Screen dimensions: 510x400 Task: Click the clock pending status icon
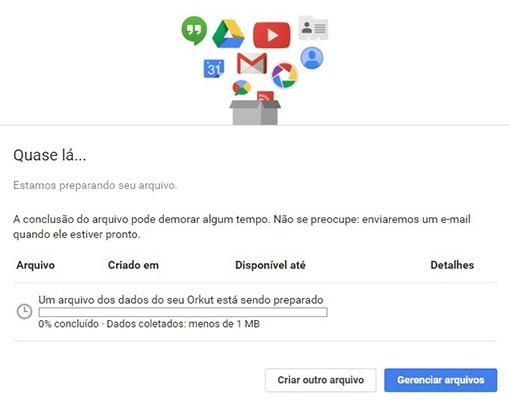pos(24,311)
